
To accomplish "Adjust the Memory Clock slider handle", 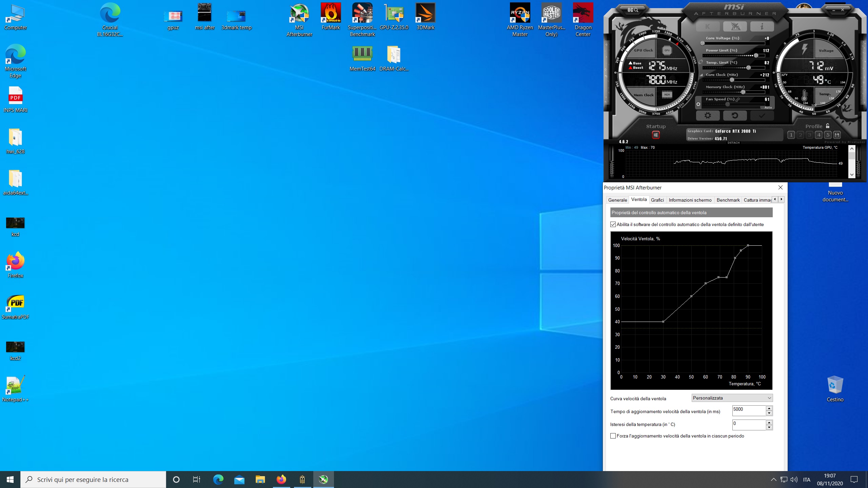I will (x=743, y=92).
